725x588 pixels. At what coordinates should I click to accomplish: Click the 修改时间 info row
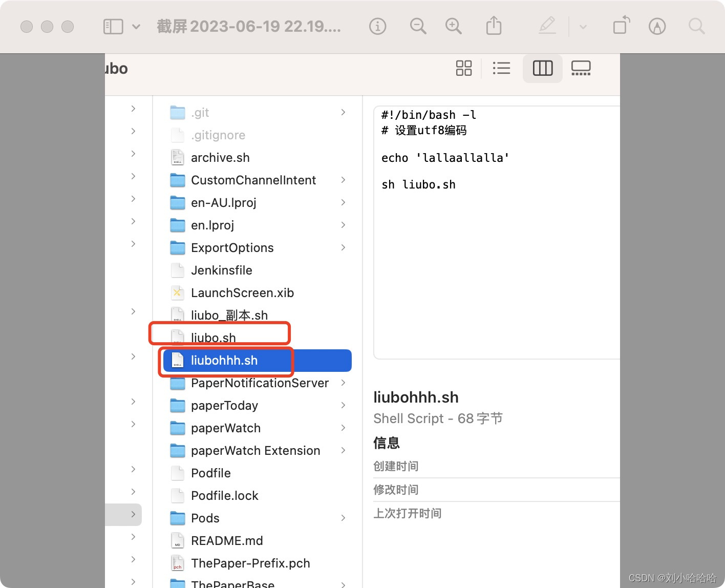click(496, 490)
